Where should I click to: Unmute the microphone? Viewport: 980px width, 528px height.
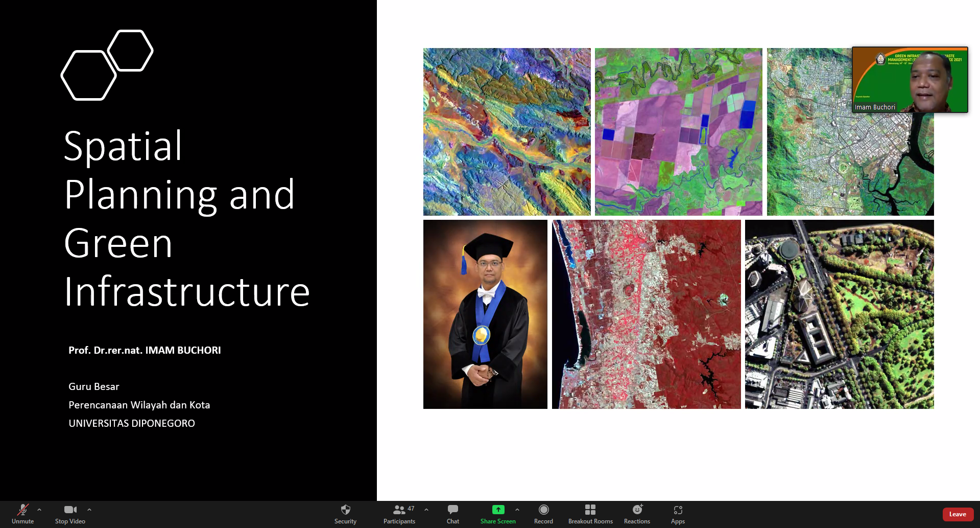pyautogui.click(x=22, y=513)
